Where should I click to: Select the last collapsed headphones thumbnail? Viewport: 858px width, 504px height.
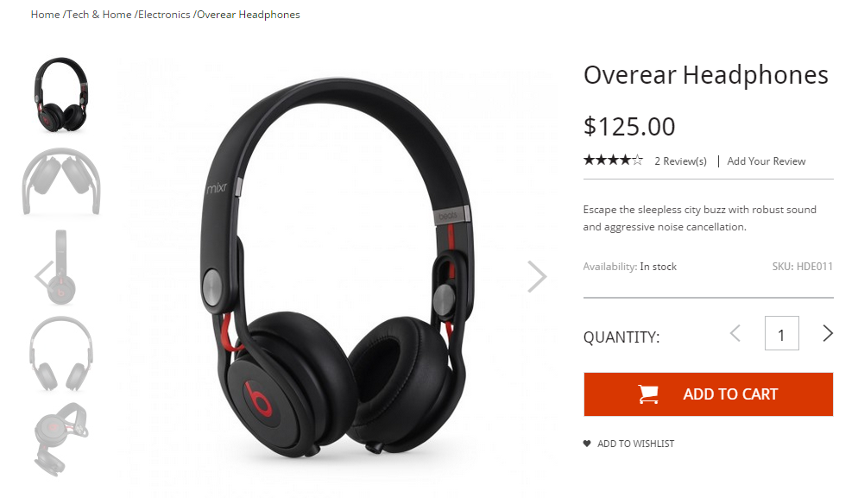[x=60, y=439]
